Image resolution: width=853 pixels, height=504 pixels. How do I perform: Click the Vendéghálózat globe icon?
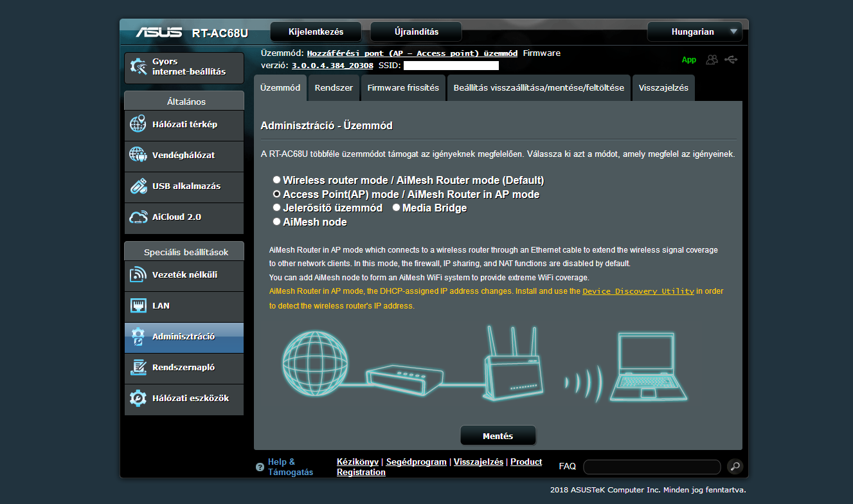pyautogui.click(x=138, y=155)
